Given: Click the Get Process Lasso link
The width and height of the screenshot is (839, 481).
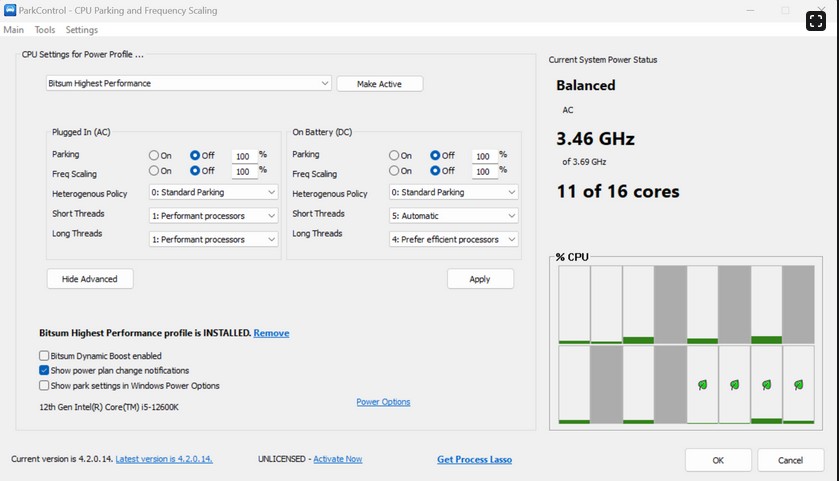Looking at the screenshot, I should pyautogui.click(x=474, y=459).
